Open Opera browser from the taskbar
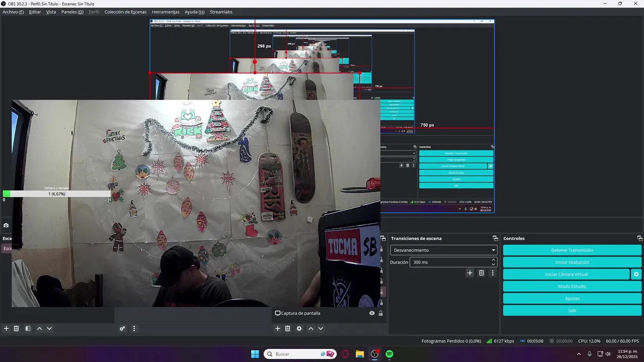Image resolution: width=644 pixels, height=362 pixels. pyautogui.click(x=345, y=354)
